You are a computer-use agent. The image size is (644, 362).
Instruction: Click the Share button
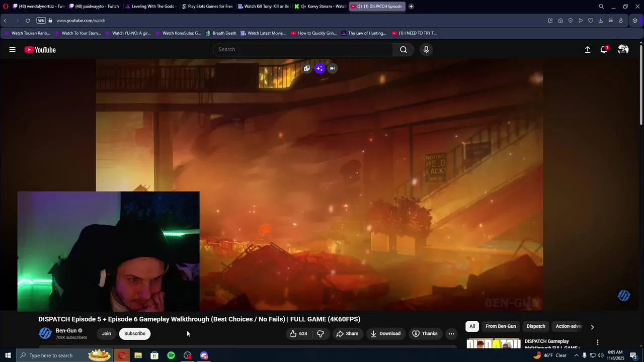(x=347, y=333)
